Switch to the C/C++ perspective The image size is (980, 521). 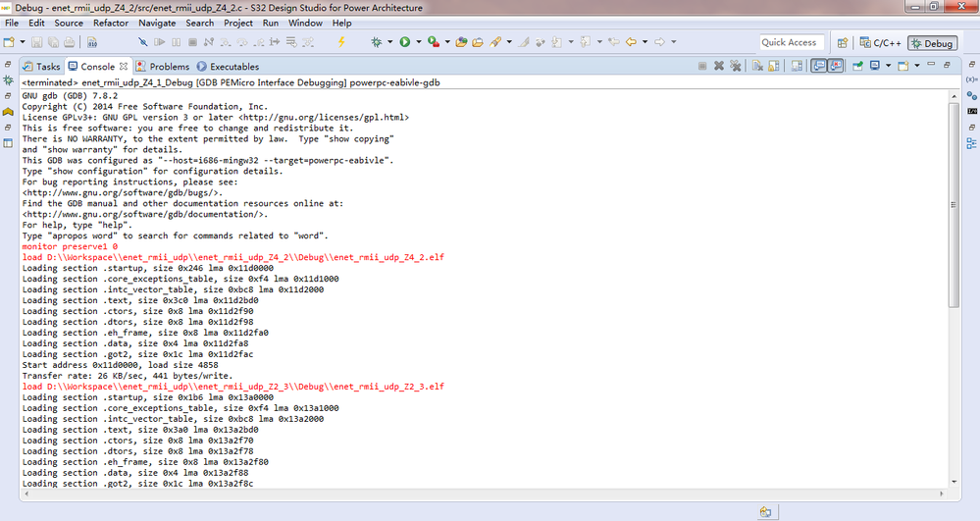(881, 42)
